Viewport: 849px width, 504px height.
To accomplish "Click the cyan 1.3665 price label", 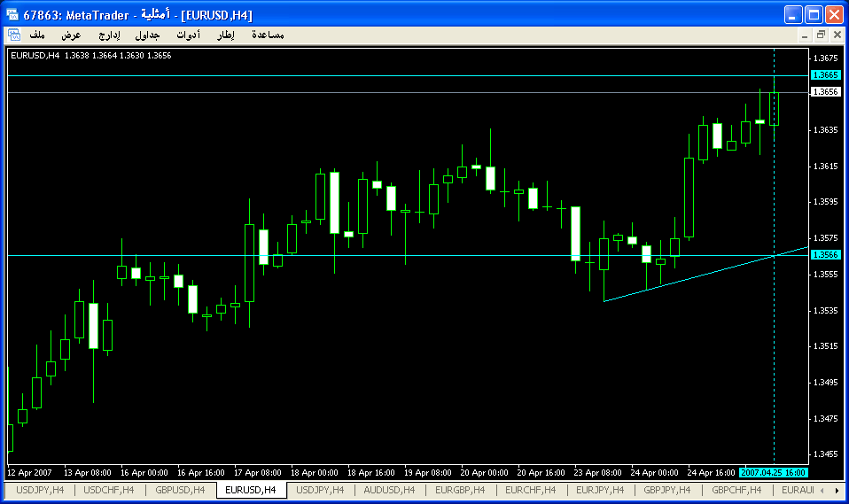I will pyautogui.click(x=825, y=75).
